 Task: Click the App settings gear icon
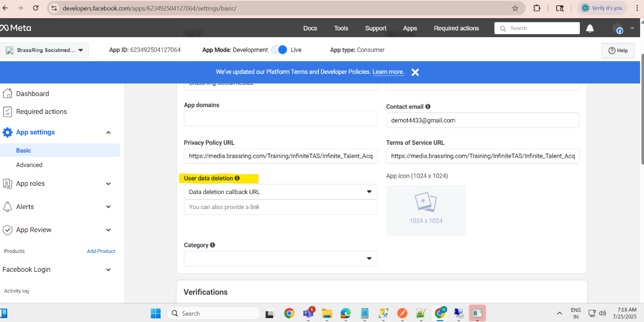click(x=7, y=132)
